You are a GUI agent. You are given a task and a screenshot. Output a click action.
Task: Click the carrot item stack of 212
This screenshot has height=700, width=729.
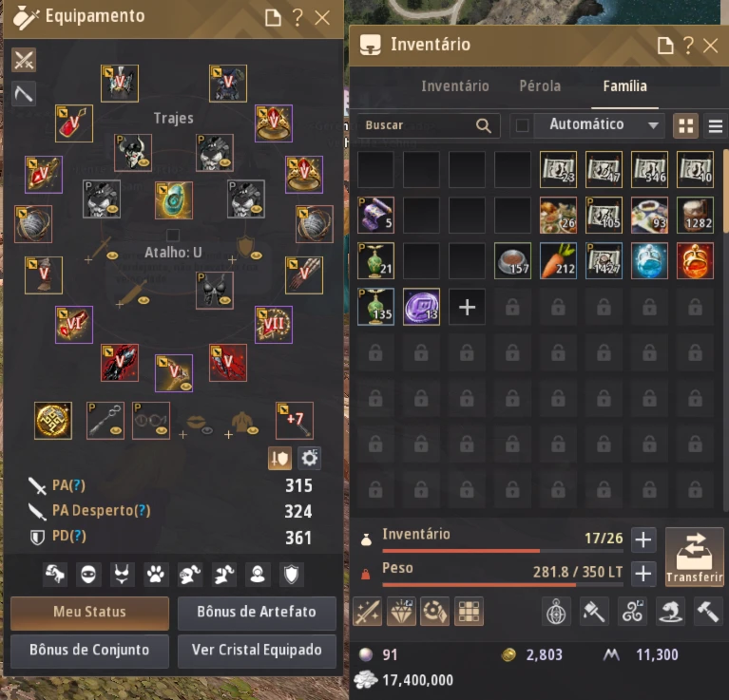pyautogui.click(x=558, y=260)
